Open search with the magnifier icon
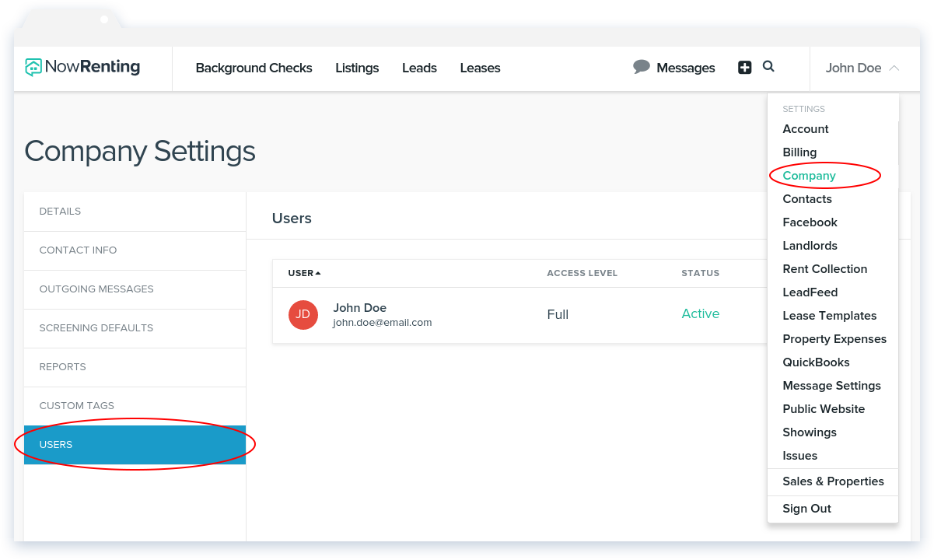934x560 pixels. coord(768,67)
